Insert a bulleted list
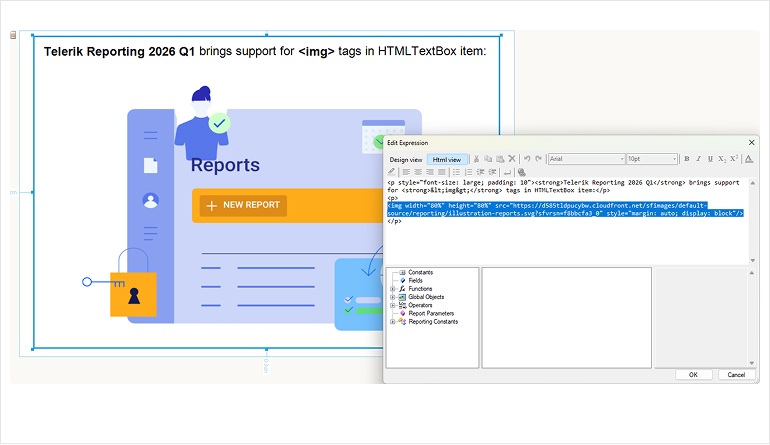 [x=456, y=172]
